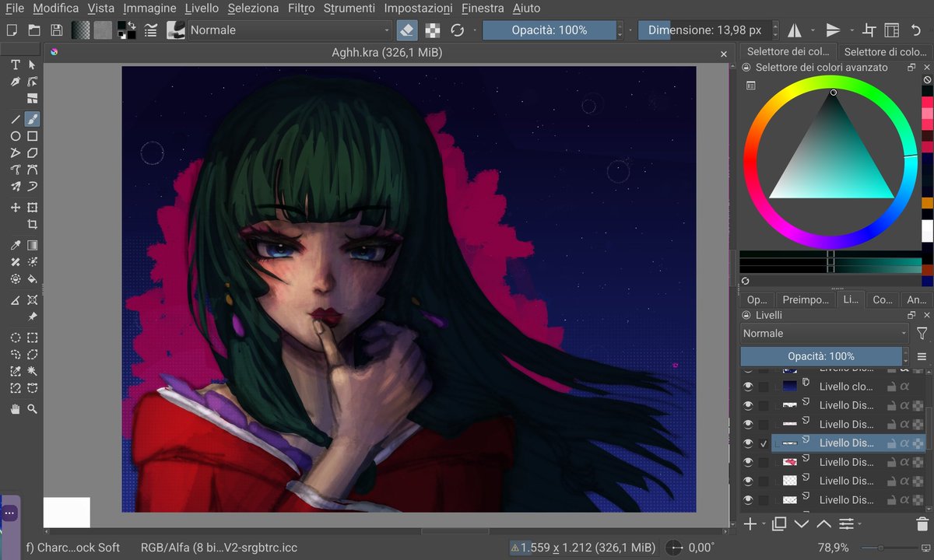Open layer properties dropdown arrow
The image size is (934, 560).
coord(861,524)
